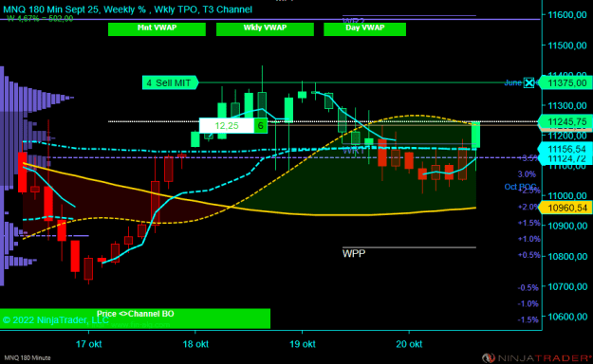This screenshot has height=364, width=593.
Task: Click the WPP pivot label
Action: pos(354,253)
